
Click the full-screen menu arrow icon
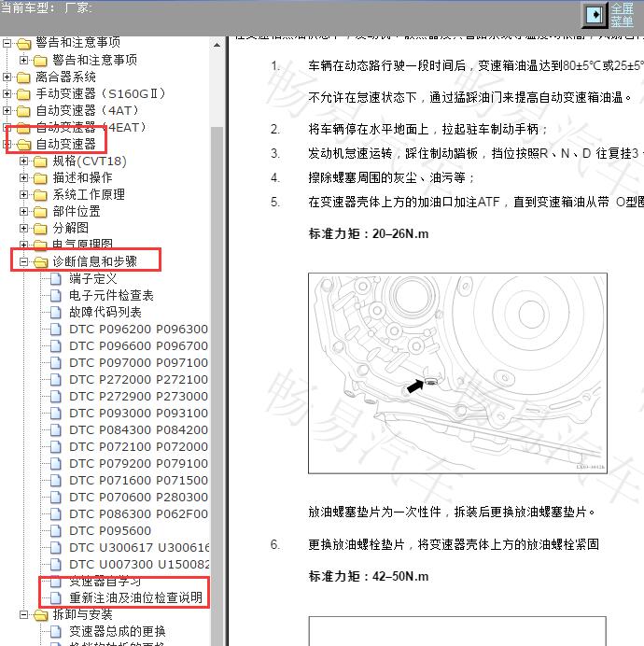(x=595, y=15)
